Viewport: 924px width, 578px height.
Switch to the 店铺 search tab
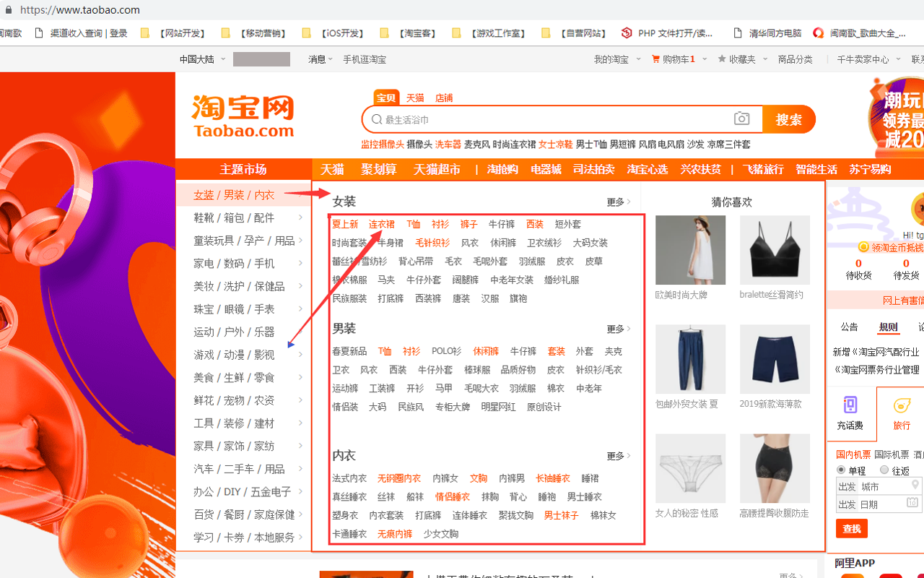[444, 98]
